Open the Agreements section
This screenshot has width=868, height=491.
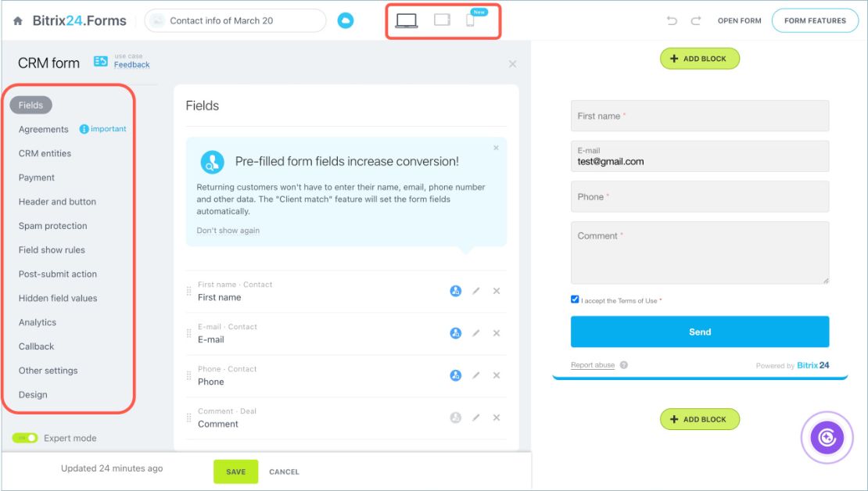click(x=44, y=129)
